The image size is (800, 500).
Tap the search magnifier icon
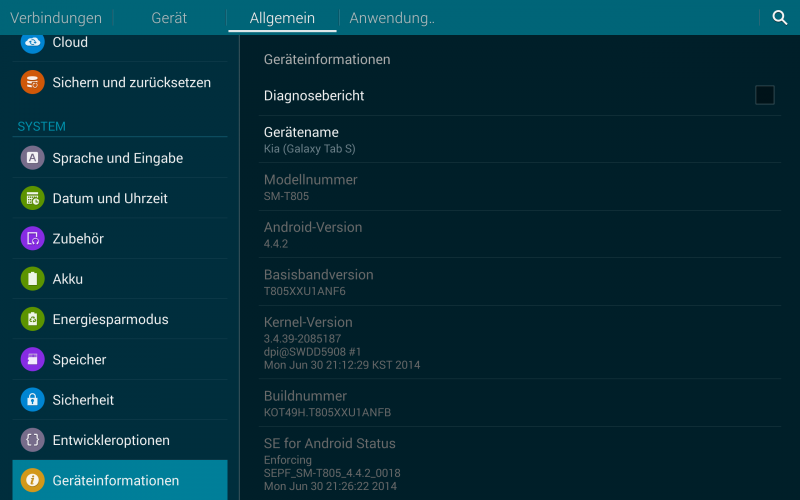(x=780, y=18)
